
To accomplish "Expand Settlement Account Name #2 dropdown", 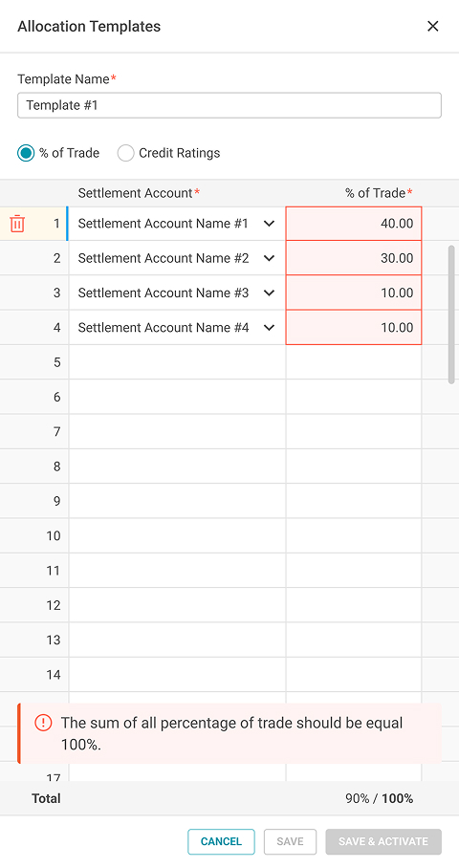I will (269, 258).
